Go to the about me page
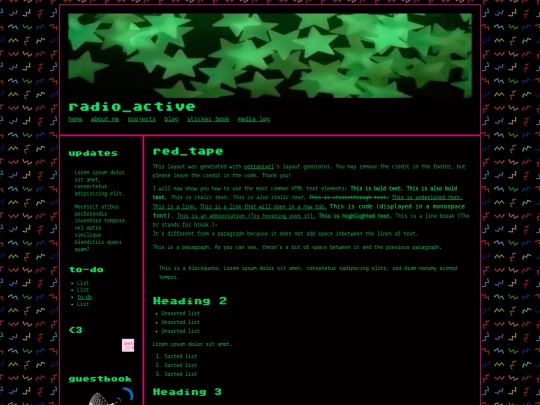Screen dimensions: 540x405 pyautogui.click(x=105, y=119)
